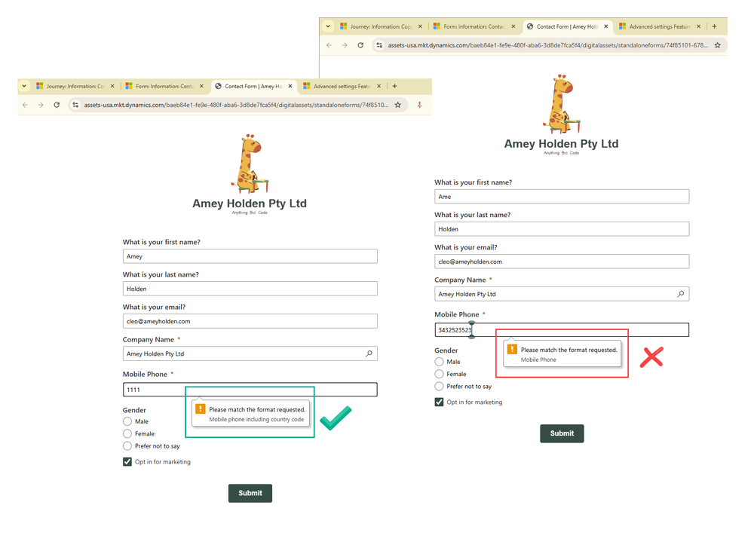Close Advanced settings tab in left window
Viewport: 754px width, 560px height.
379,86
